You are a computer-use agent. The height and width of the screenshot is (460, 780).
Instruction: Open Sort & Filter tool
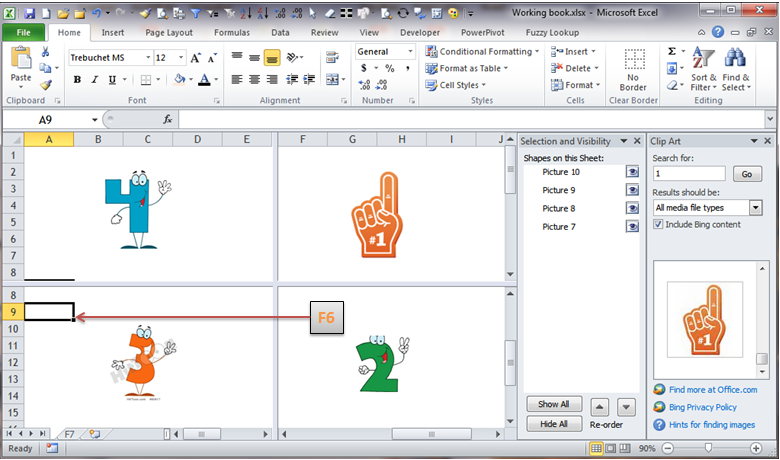click(703, 70)
